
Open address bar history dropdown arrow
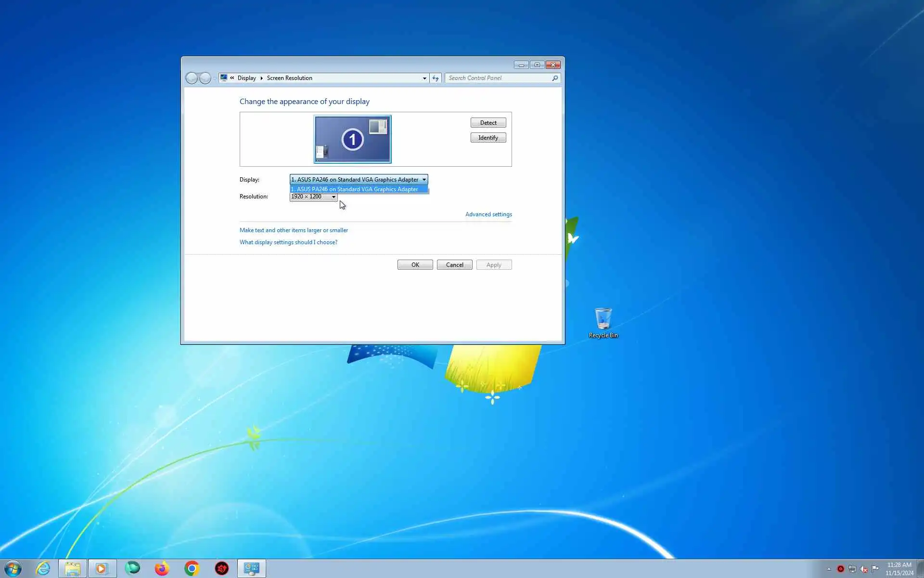point(424,78)
